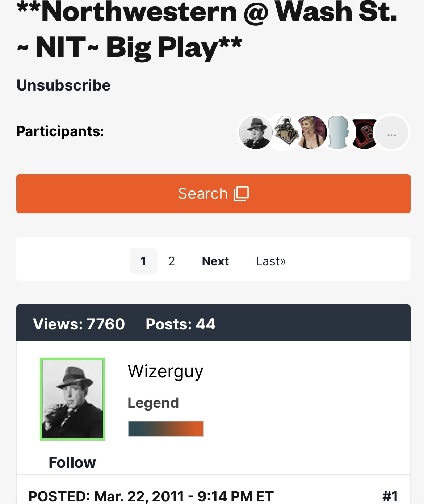Click the orange Search button
The image size is (424, 504).
pos(213,194)
